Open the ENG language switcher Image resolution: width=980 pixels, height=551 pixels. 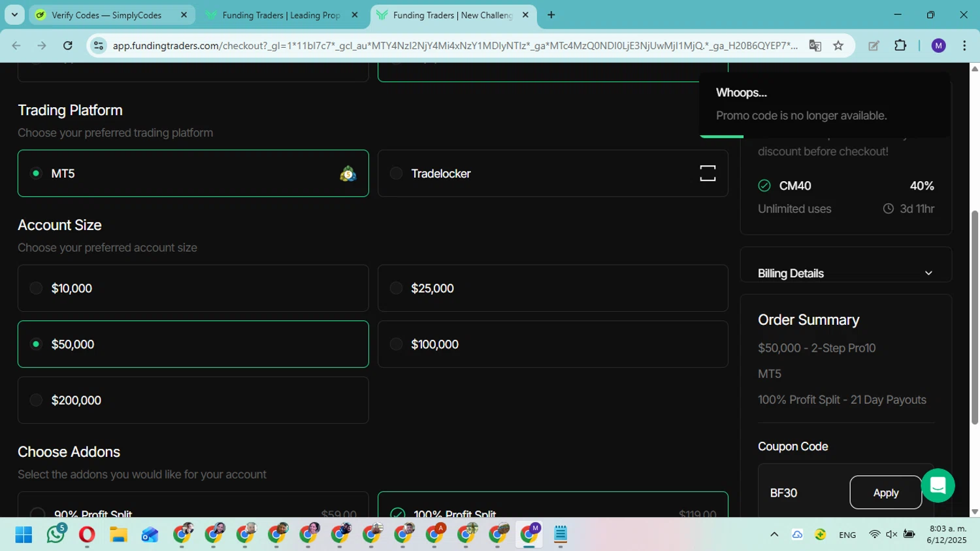tap(847, 535)
